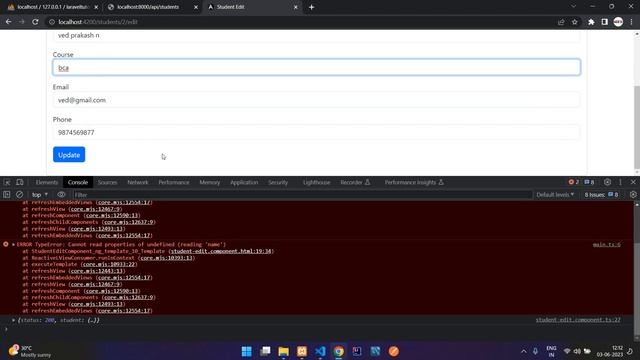640x360 pixels.
Task: Open the Windows Start menu
Action: 247,351
